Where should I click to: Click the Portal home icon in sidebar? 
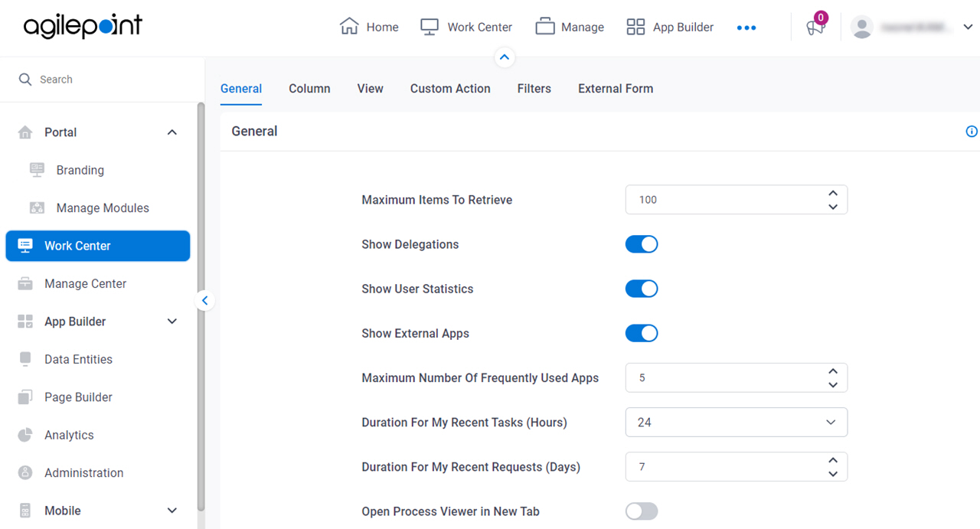pyautogui.click(x=25, y=132)
